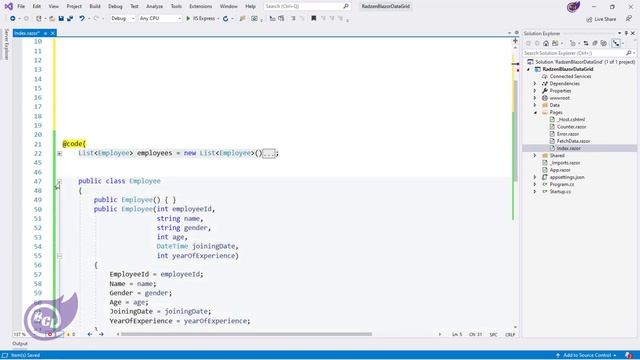
Task: Open the IIS Express dropdown arrow
Action: (x=218, y=18)
